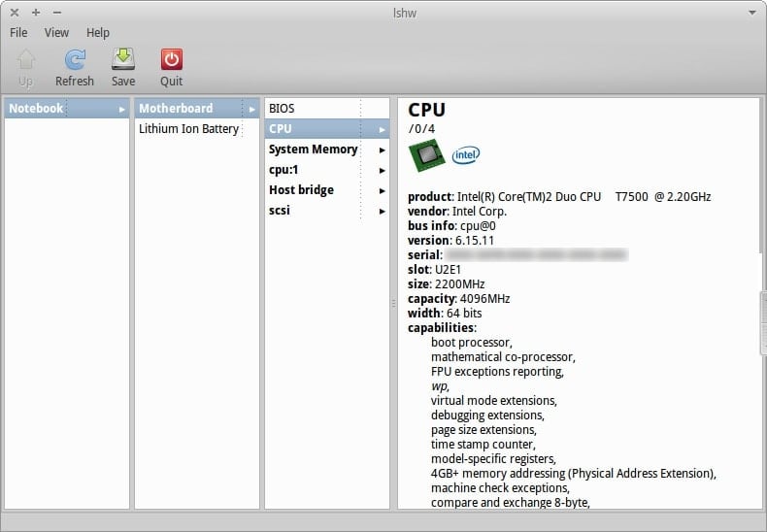
Task: Click page size extensions text
Action: click(x=484, y=430)
